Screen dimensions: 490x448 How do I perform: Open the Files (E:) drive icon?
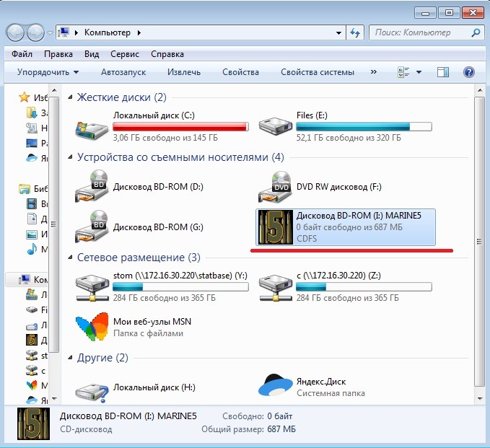pyautogui.click(x=275, y=126)
